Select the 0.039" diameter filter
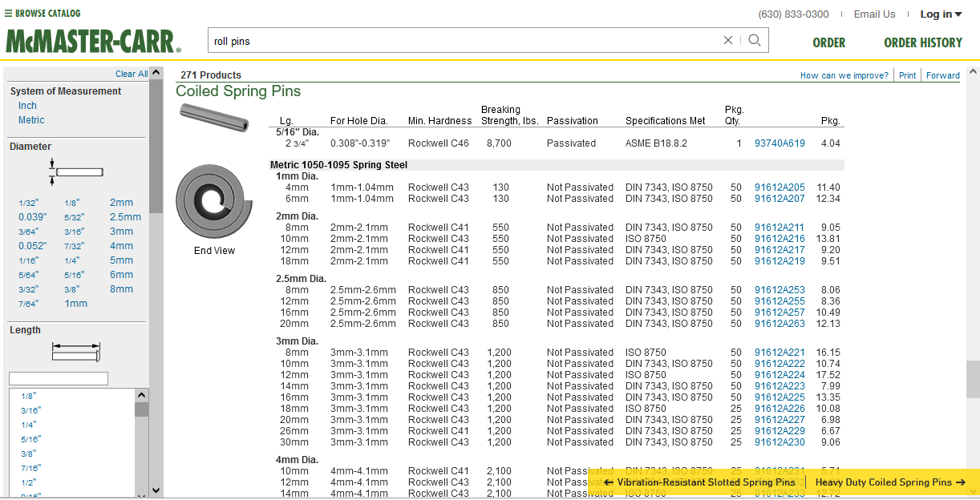 point(33,217)
